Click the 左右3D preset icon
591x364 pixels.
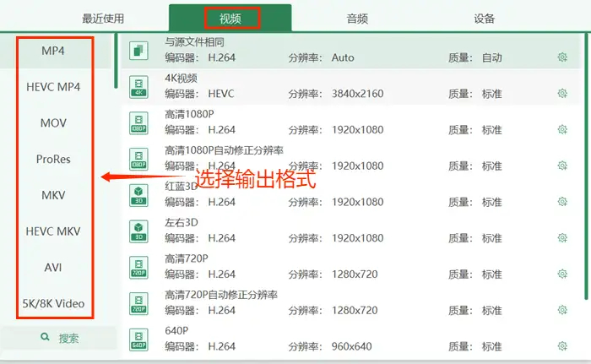(138, 231)
